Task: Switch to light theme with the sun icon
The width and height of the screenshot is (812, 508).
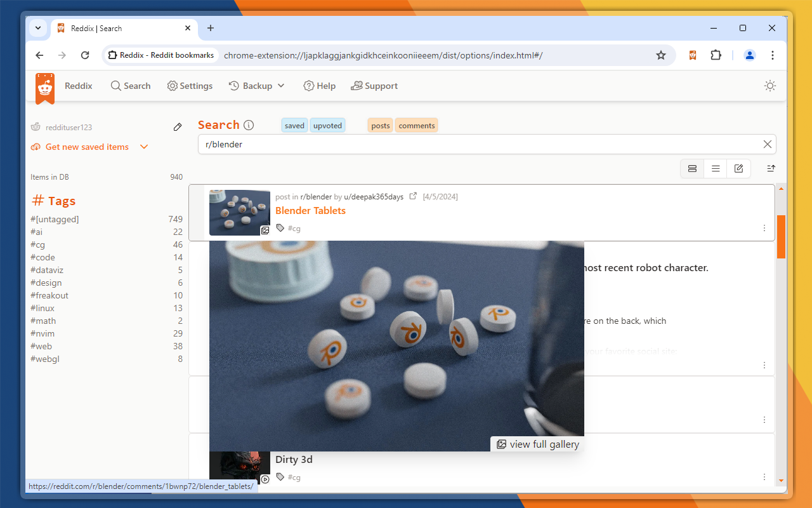Action: point(770,86)
